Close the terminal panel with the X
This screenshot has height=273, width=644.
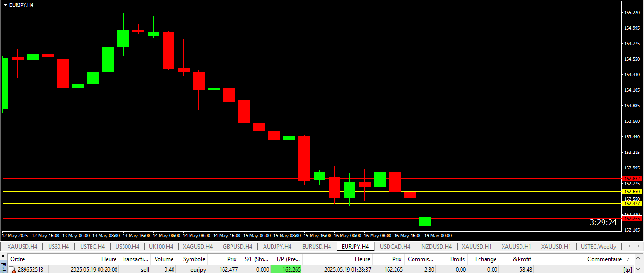[3, 256]
